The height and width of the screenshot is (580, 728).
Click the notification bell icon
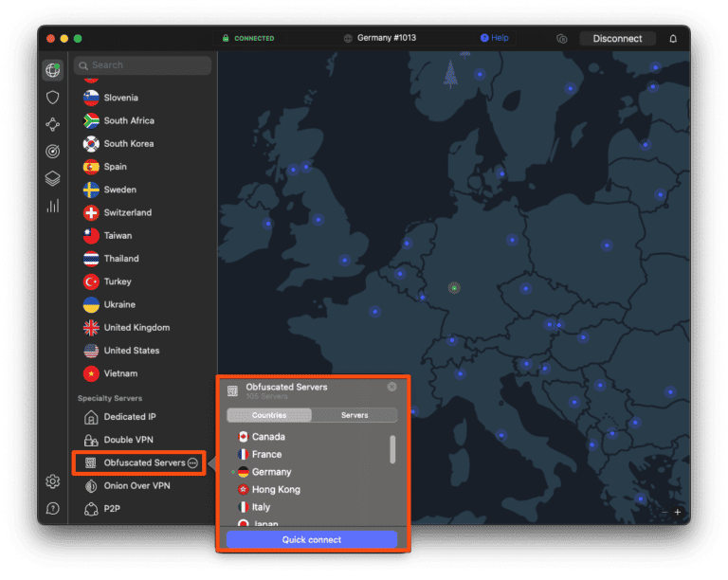pyautogui.click(x=673, y=39)
